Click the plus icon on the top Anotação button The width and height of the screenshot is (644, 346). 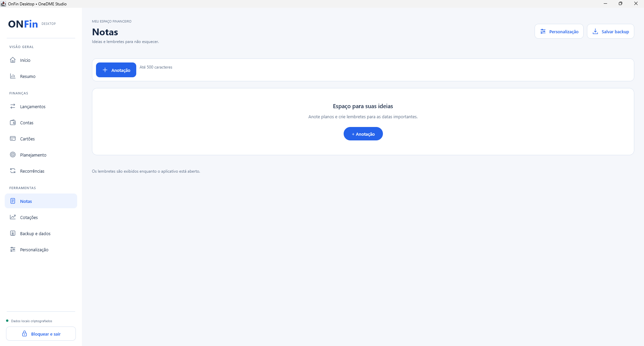tap(105, 70)
